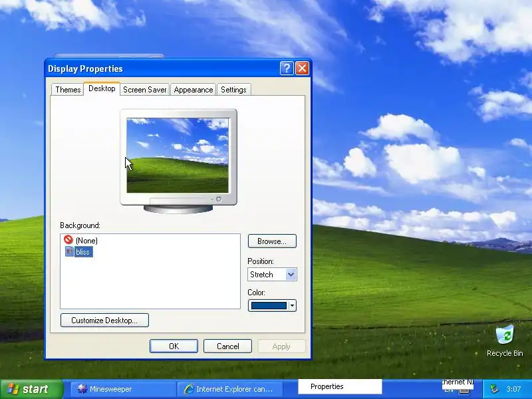This screenshot has width=532, height=399.
Task: Click the 3:07 clock in tray
Action: [513, 389]
